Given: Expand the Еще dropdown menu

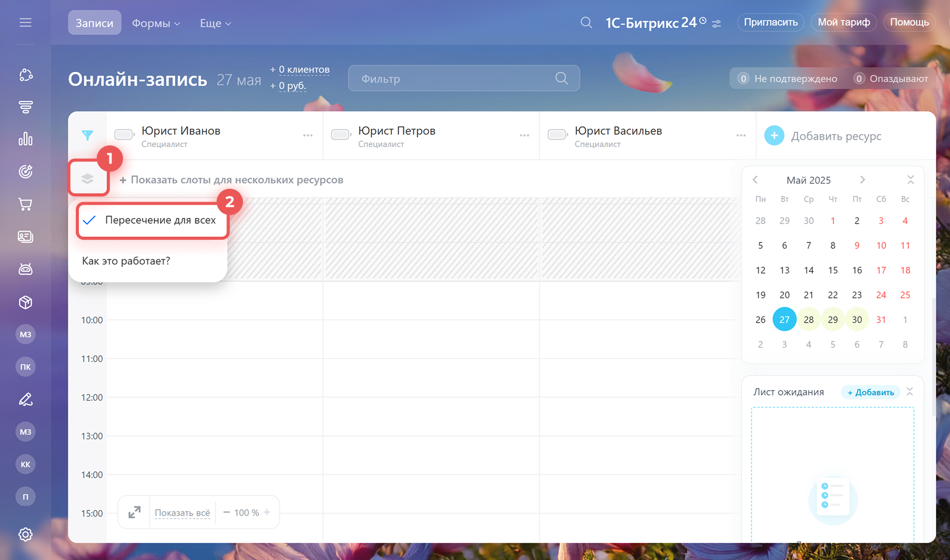Looking at the screenshot, I should pyautogui.click(x=215, y=23).
